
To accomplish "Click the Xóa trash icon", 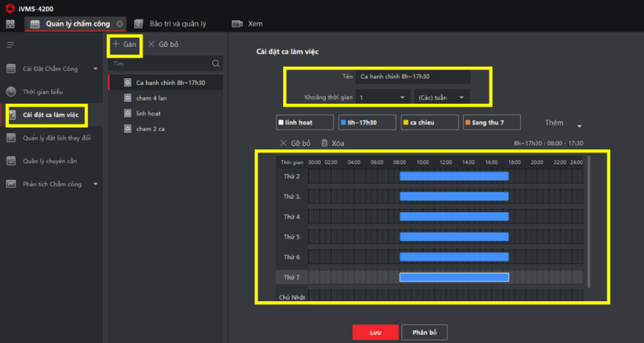I will 325,143.
